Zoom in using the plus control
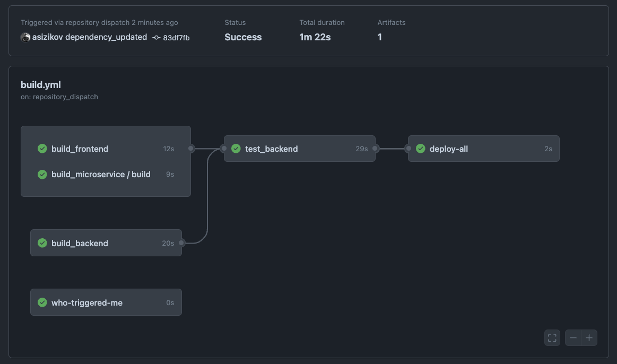Viewport: 617px width, 364px height. tap(589, 337)
